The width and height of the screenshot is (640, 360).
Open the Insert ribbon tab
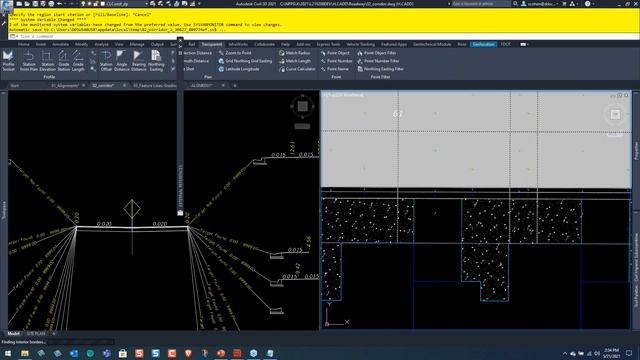pos(41,44)
